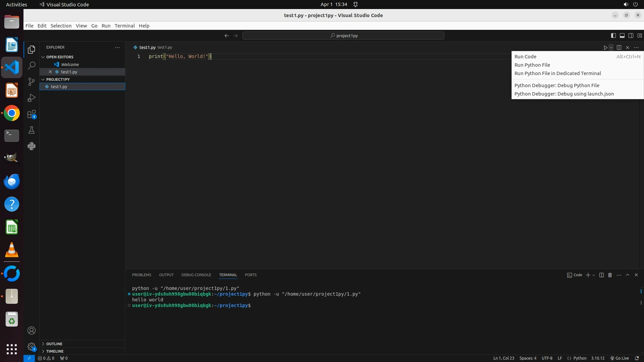Split the editor to the right
The image size is (644, 362).
pyautogui.click(x=619, y=48)
